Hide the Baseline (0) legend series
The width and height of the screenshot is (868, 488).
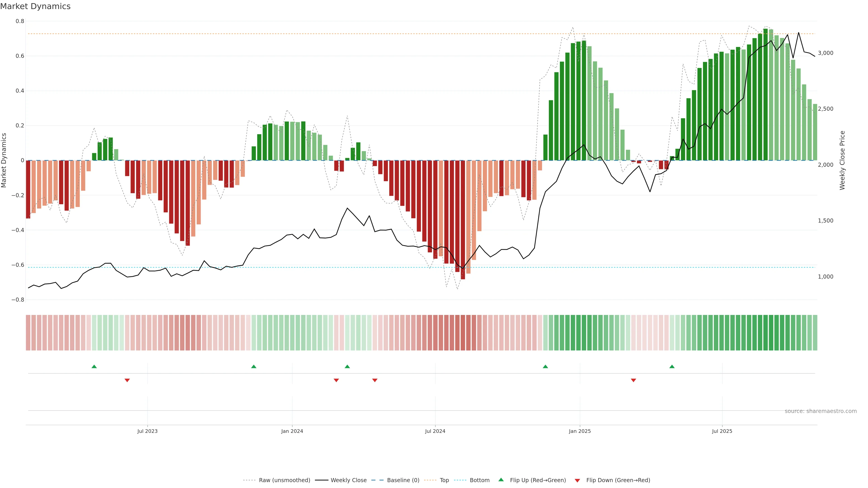(403, 480)
